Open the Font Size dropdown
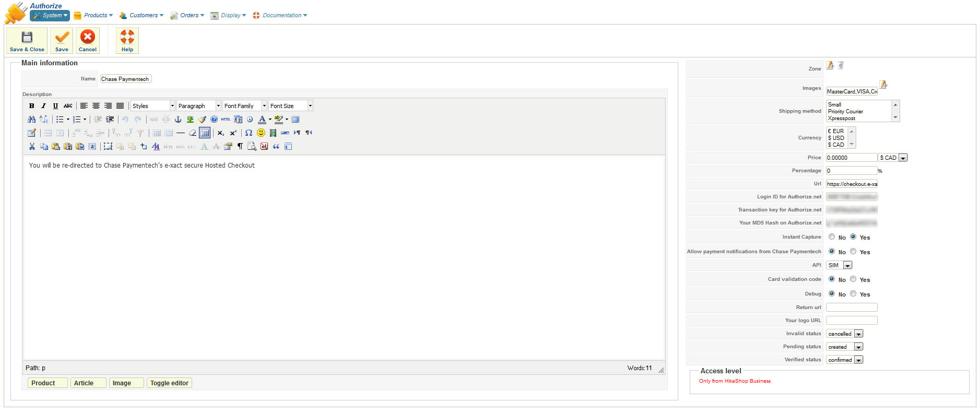Image resolution: width=980 pixels, height=414 pixels. 291,106
